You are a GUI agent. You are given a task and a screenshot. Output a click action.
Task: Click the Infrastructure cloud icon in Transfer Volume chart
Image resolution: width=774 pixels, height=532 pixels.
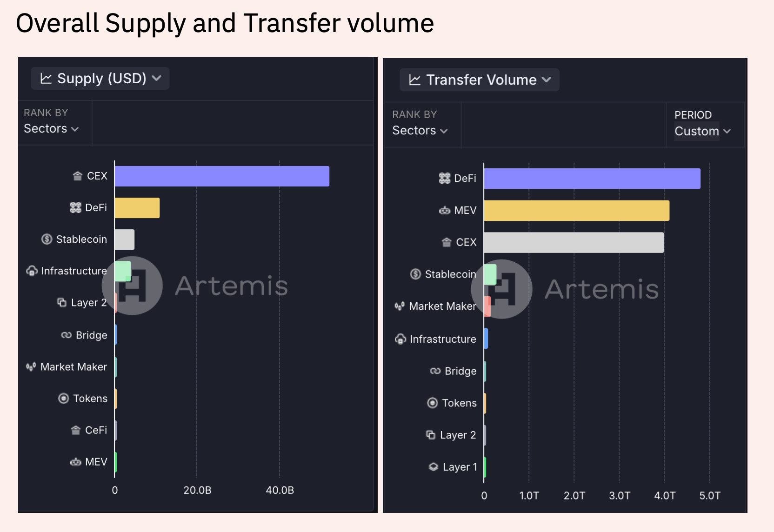400,339
